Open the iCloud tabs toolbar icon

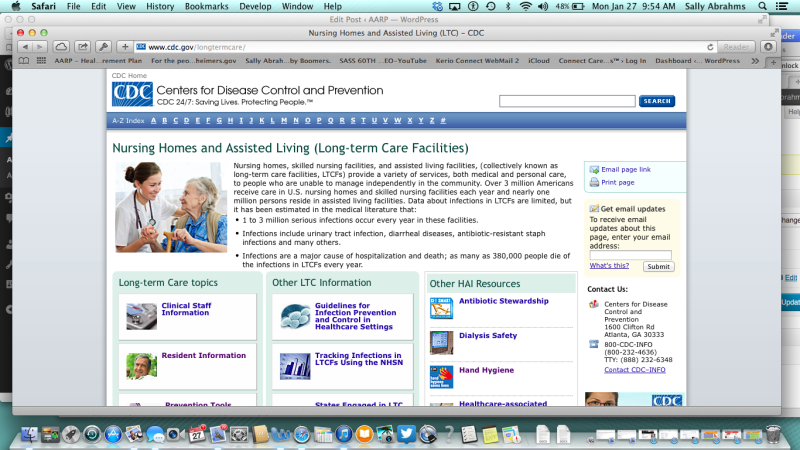pyautogui.click(x=61, y=47)
